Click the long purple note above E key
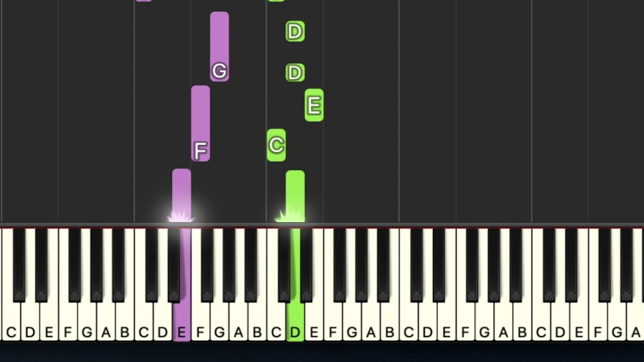This screenshot has width=644, height=362. tap(182, 196)
